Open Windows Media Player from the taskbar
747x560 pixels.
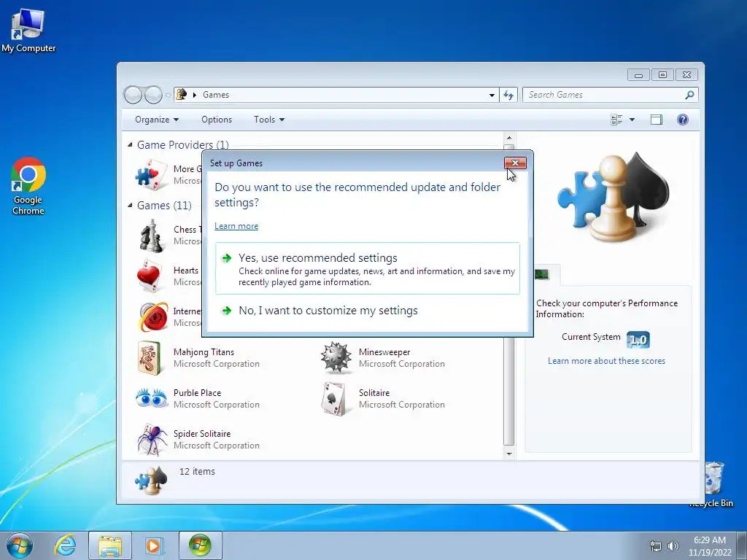(155, 545)
